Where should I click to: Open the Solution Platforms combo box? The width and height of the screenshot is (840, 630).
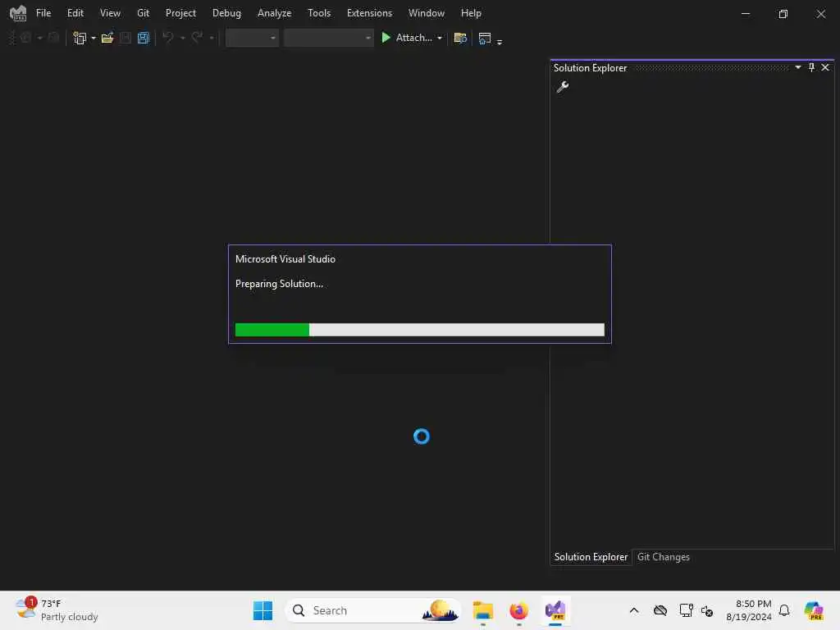coord(328,38)
